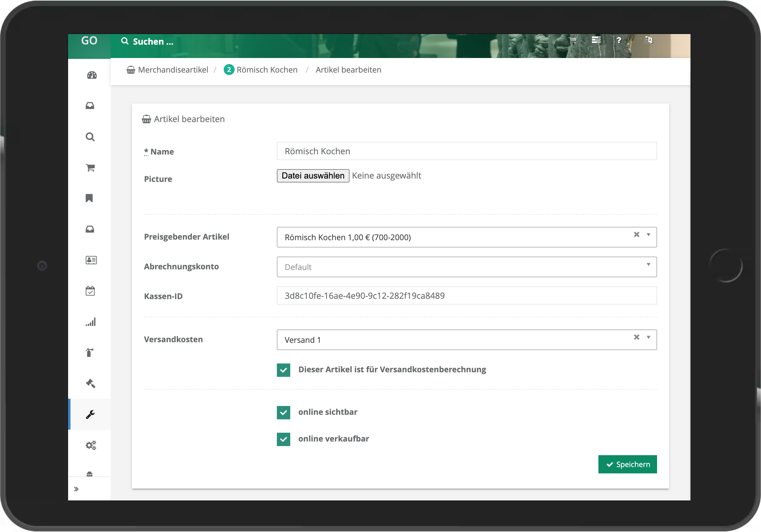
Task: Open the Versandkosten dropdown arrow
Action: [x=649, y=337]
